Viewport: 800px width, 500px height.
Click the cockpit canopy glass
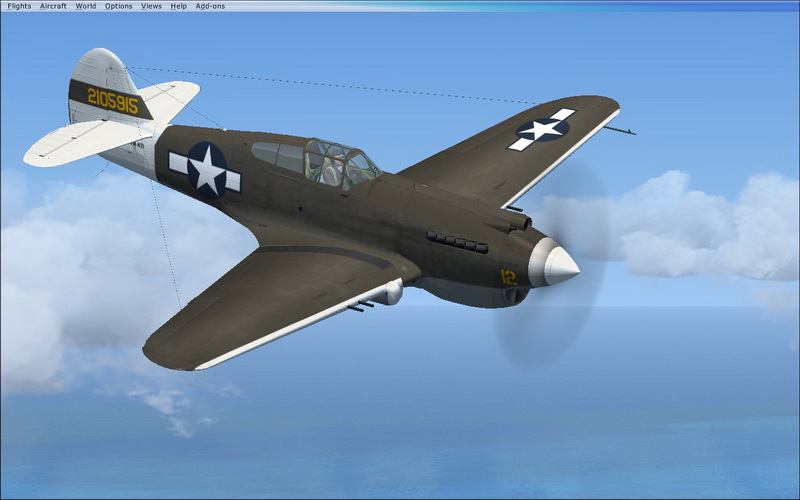[330, 162]
